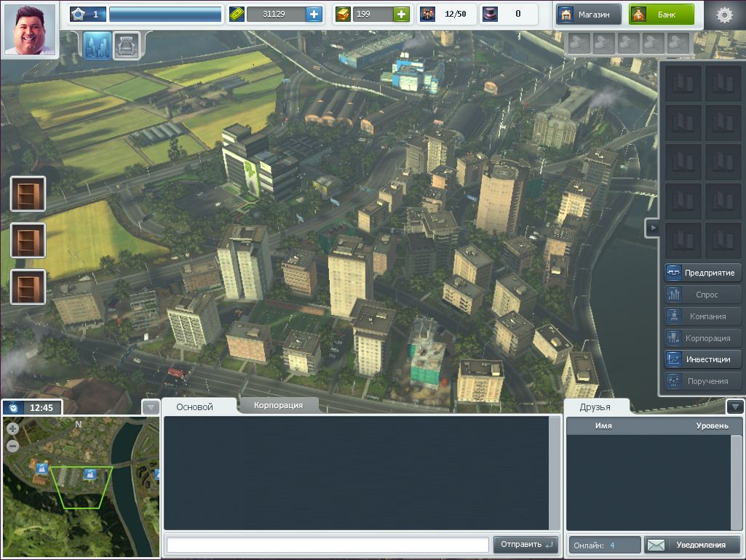This screenshot has height=560, width=746.
Task: Switch to the Корпорация chat tab
Action: 279,405
